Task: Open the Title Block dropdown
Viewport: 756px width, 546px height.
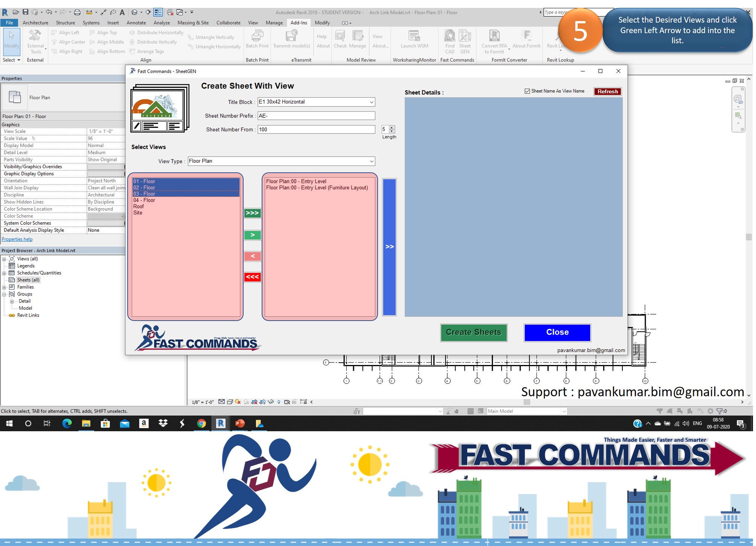Action: click(371, 102)
